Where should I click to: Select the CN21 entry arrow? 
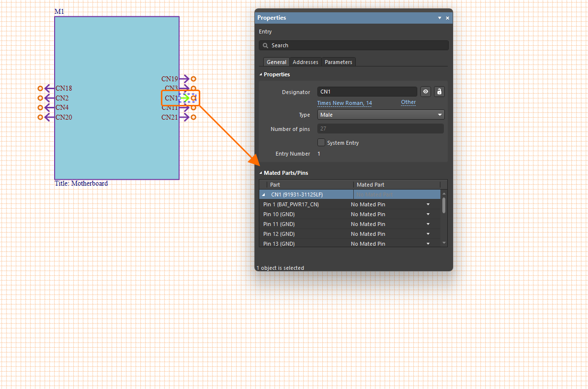(x=185, y=117)
